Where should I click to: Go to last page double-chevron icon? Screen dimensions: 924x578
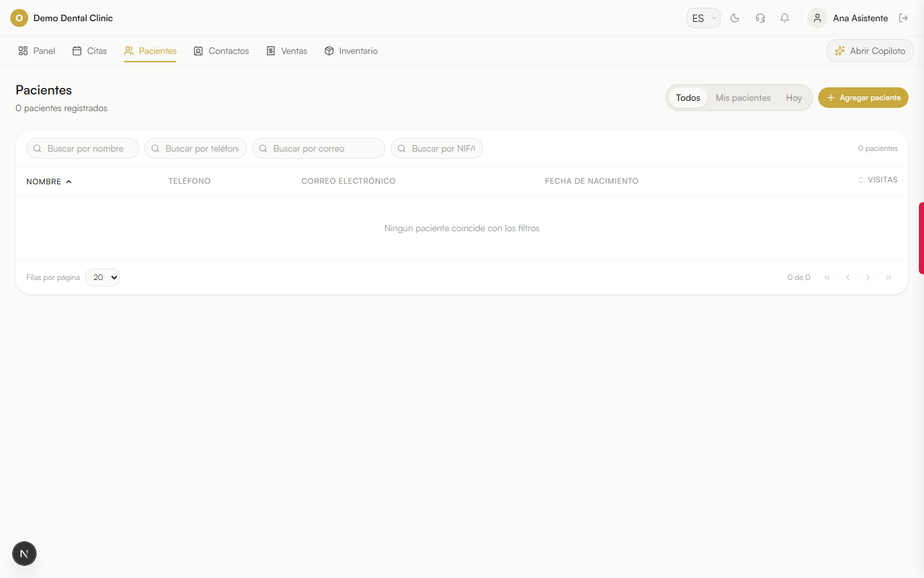889,277
